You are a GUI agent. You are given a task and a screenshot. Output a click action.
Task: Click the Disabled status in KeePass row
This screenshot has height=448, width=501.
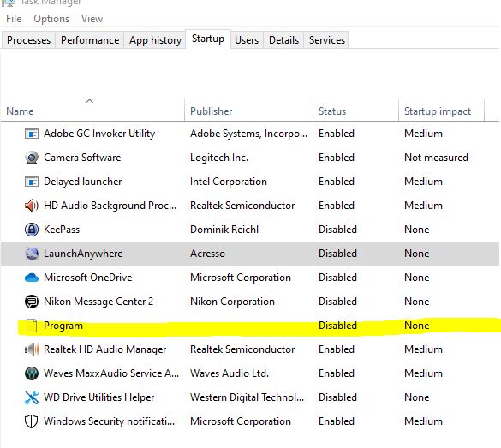(x=337, y=230)
